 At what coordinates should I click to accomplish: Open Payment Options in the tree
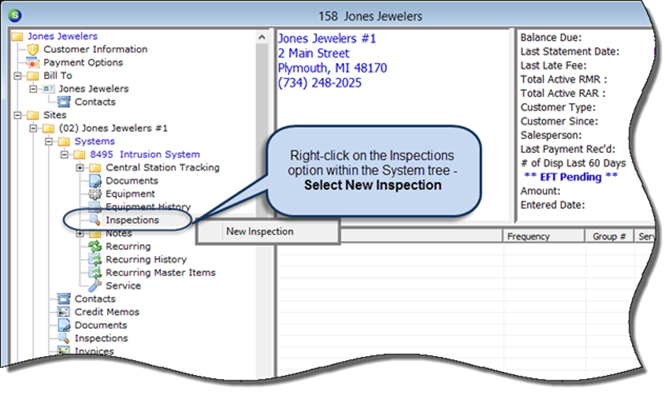[x=83, y=62]
